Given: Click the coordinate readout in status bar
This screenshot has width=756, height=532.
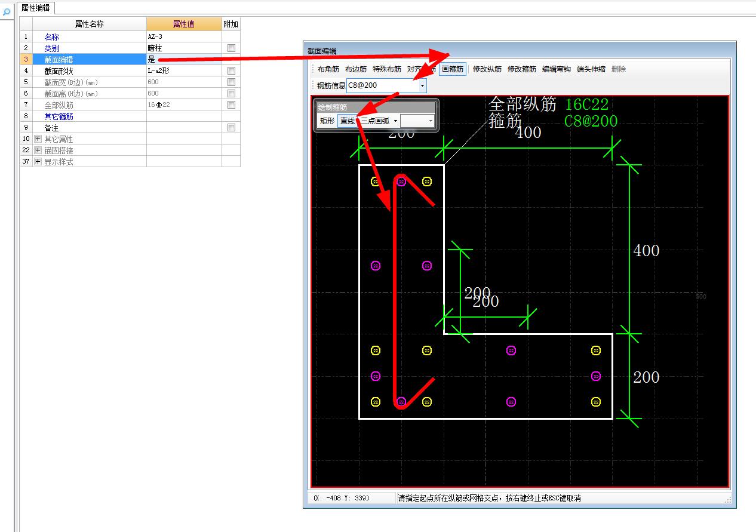Looking at the screenshot, I should coord(341,498).
